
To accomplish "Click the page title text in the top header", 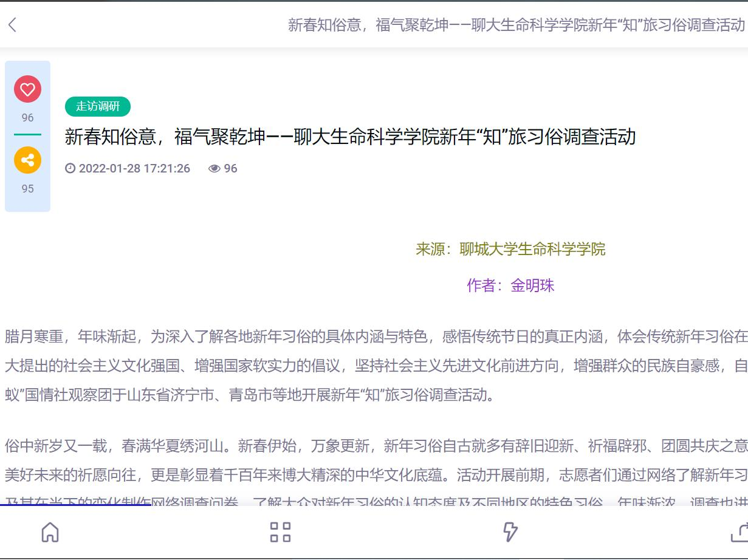I will [x=516, y=26].
